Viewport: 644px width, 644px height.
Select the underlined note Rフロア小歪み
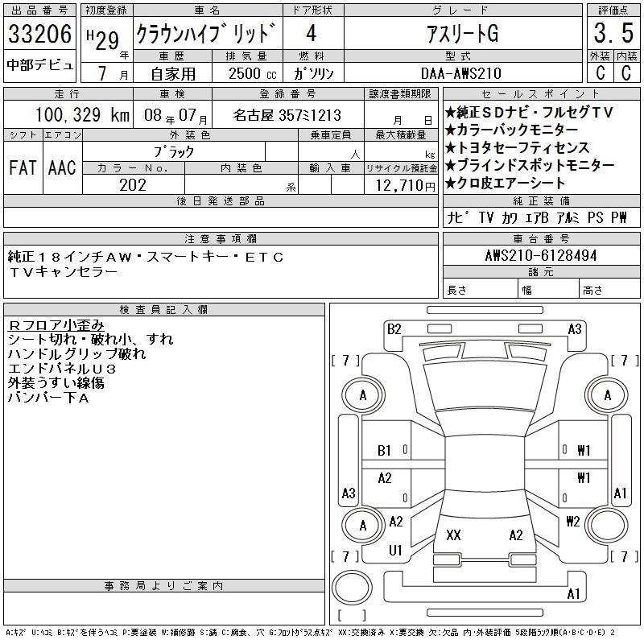56,324
